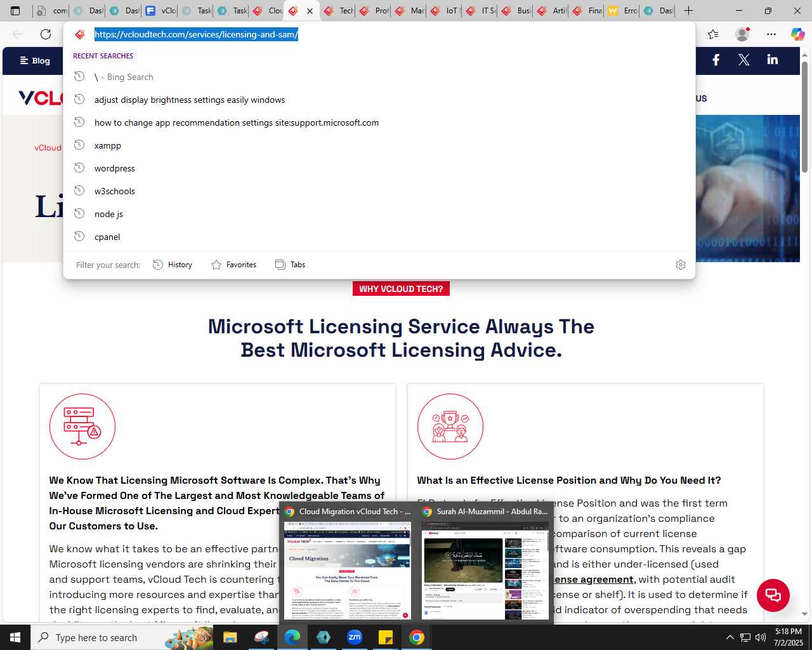The width and height of the screenshot is (812, 650).
Task: Open the LinkedIn icon in the header
Action: coord(772,60)
